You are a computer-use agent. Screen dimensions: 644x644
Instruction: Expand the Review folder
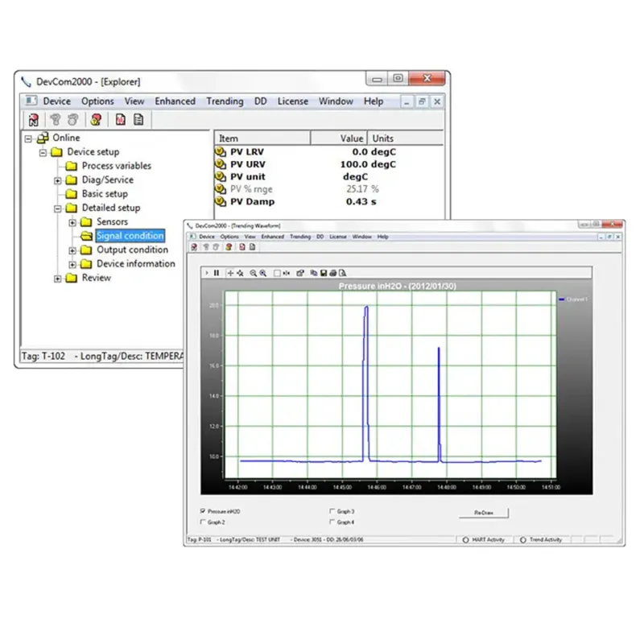pyautogui.click(x=57, y=279)
